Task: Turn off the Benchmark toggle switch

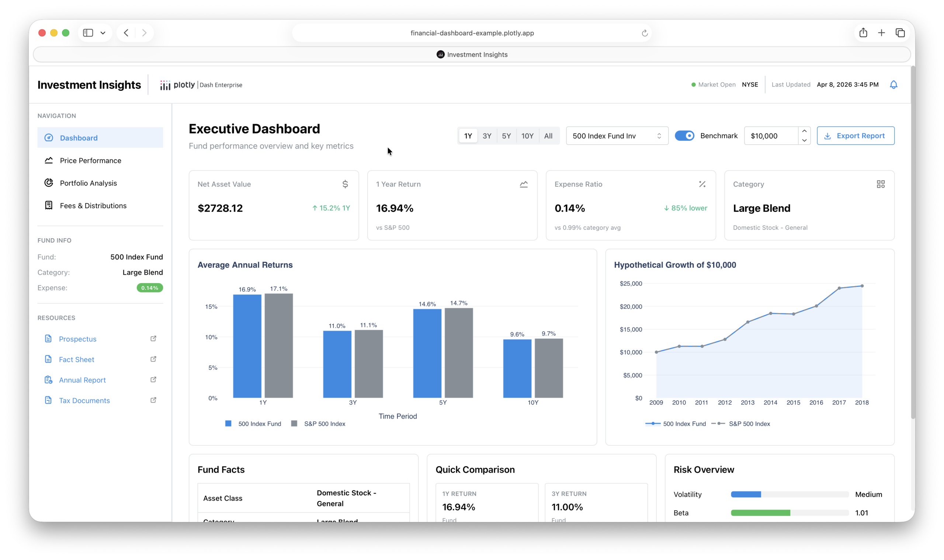Action: 684,135
